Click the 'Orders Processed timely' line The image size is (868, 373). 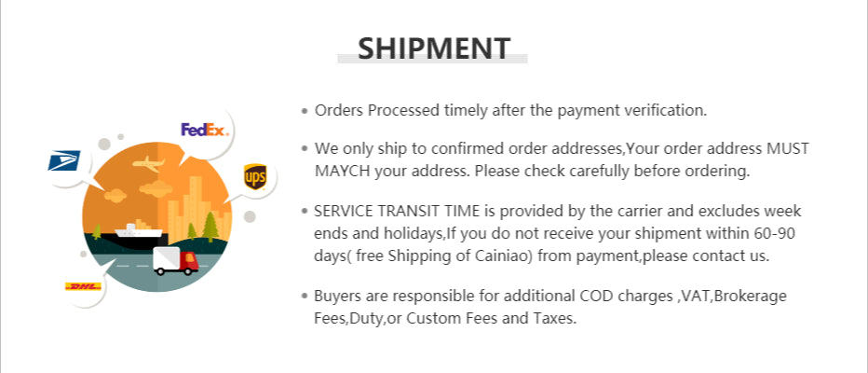tap(510, 110)
